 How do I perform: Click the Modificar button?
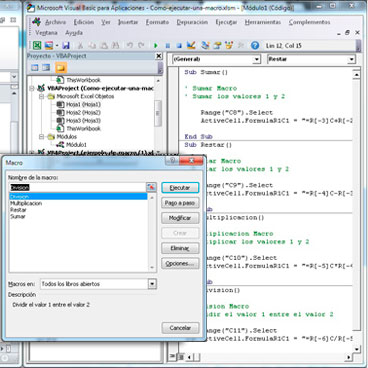click(x=180, y=218)
